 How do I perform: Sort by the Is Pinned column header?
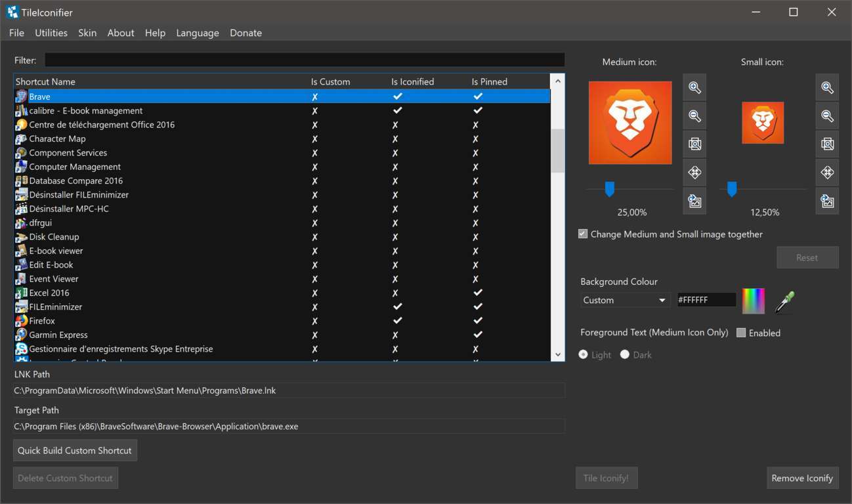[489, 81]
